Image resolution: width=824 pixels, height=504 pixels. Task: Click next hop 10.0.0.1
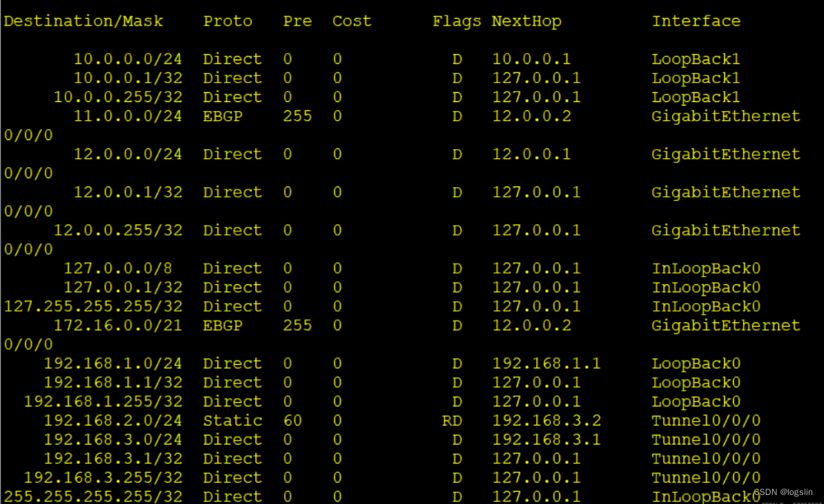pos(531,60)
